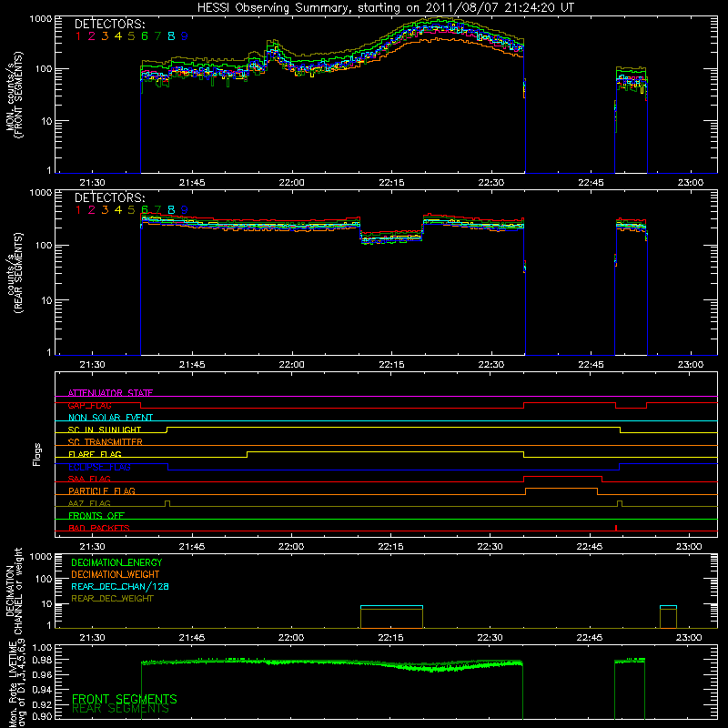728x728 pixels.
Task: Click the DECIMATION CHANNEL or weight axis label
Action: pos(14,591)
